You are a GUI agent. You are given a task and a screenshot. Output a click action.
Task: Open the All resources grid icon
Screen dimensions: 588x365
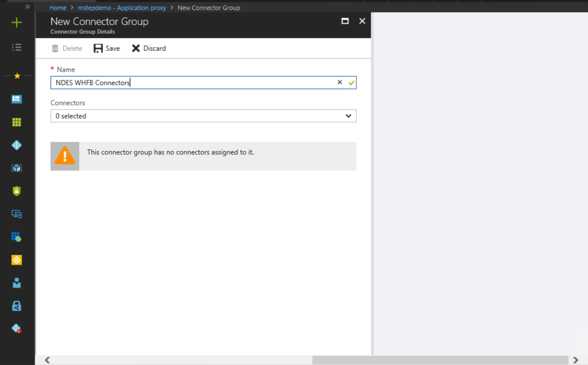click(17, 122)
